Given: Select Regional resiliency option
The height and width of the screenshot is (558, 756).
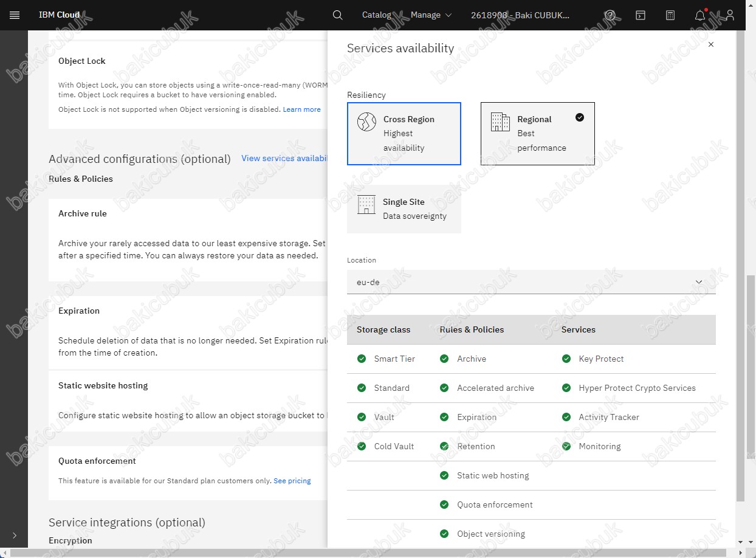Looking at the screenshot, I should pyautogui.click(x=538, y=134).
